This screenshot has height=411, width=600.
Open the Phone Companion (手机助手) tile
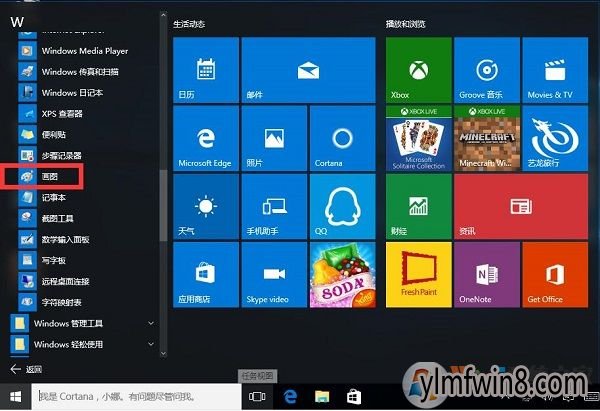pyautogui.click(x=274, y=207)
